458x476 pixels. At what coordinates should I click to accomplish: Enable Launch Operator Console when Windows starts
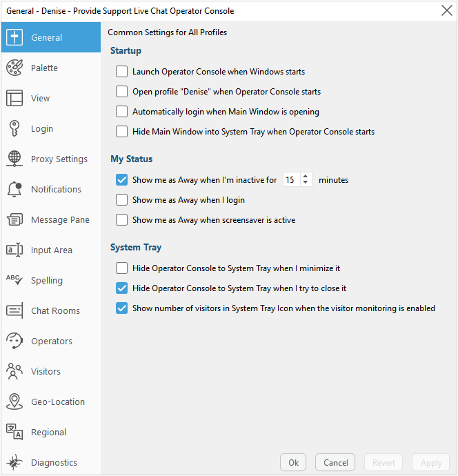click(121, 72)
